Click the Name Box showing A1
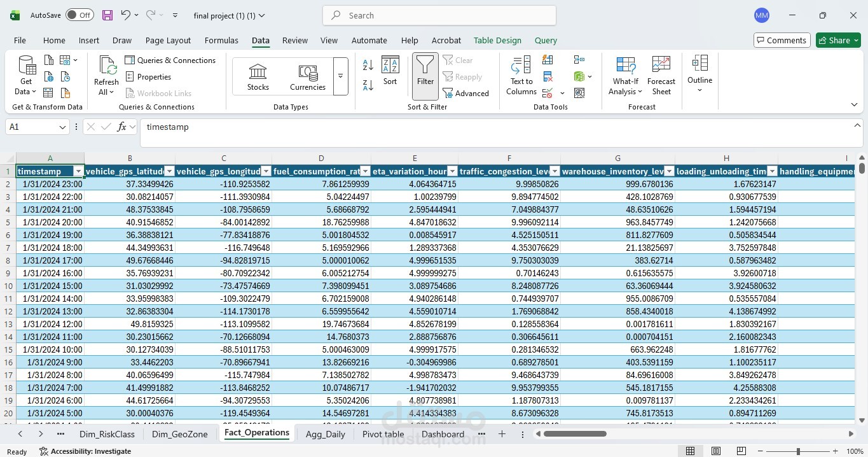 click(37, 127)
